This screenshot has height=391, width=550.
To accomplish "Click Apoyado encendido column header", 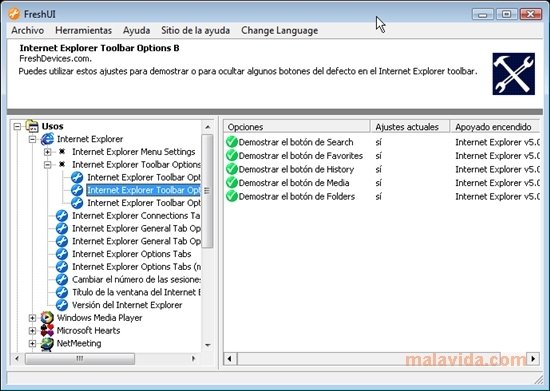I will click(495, 127).
